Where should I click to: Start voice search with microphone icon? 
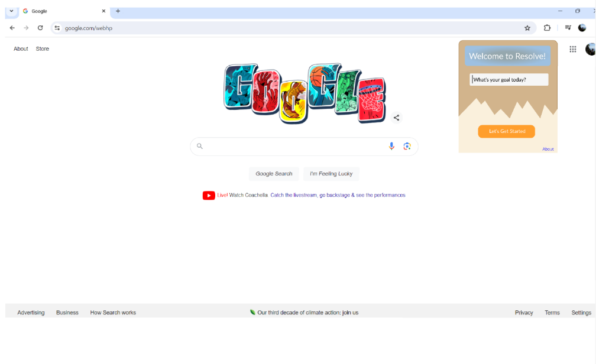tap(391, 146)
